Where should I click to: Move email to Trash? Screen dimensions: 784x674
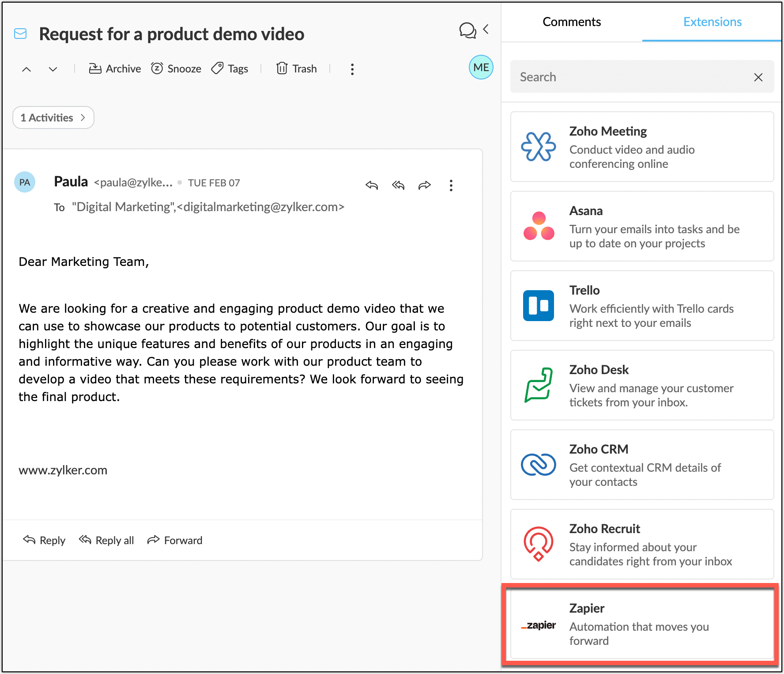click(296, 68)
